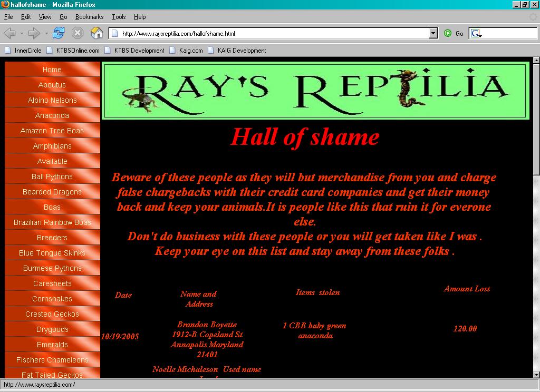Click the page icon in the address bar
The width and height of the screenshot is (540, 392).
pyautogui.click(x=115, y=33)
